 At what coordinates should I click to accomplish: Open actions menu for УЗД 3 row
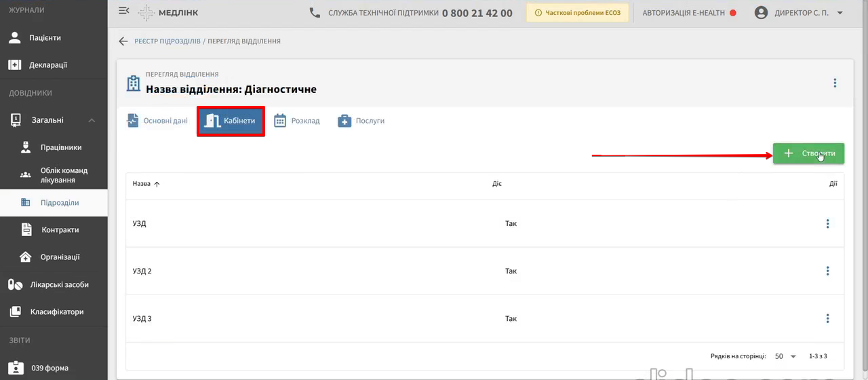pyautogui.click(x=827, y=318)
